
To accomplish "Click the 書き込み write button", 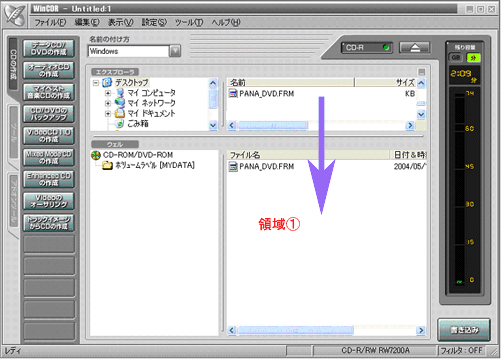I will coord(464,330).
